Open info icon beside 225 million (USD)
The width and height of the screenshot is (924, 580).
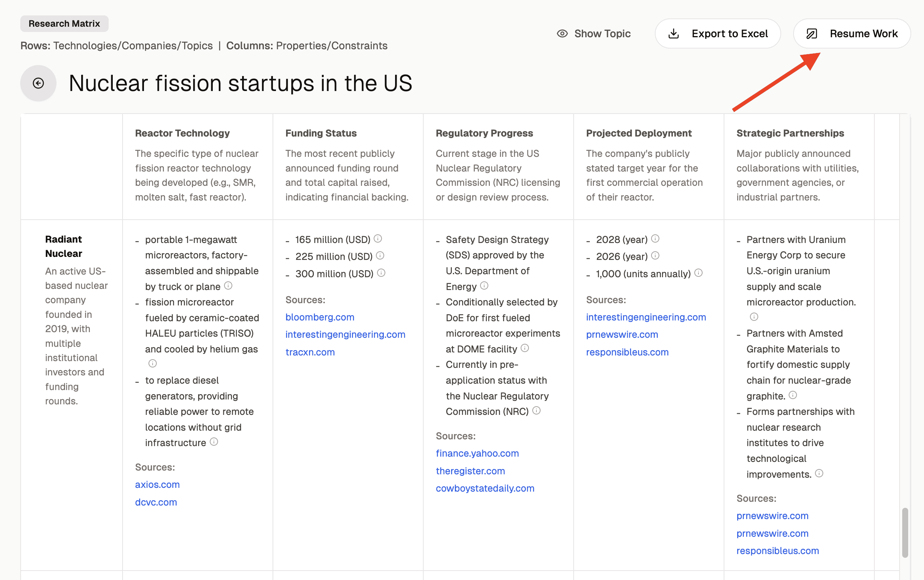coord(380,255)
